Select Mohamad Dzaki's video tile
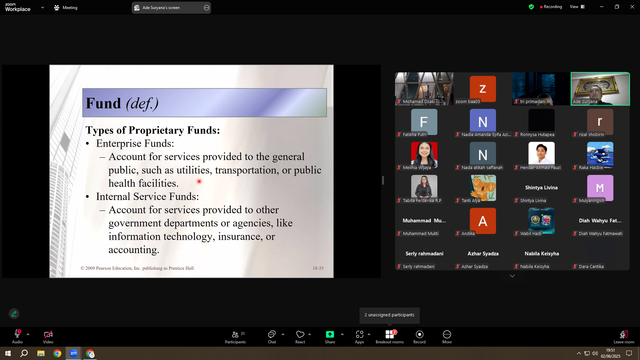This screenshot has height=360, width=640. 424,89
